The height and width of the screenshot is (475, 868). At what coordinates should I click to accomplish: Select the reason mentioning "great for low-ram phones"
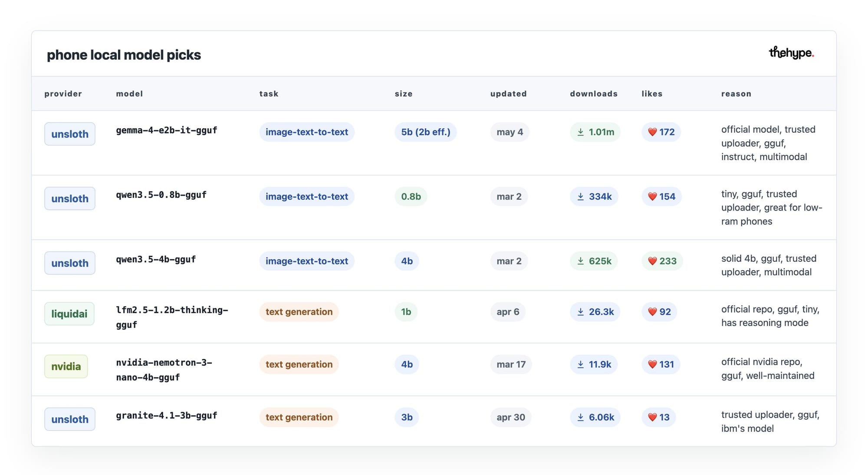772,208
